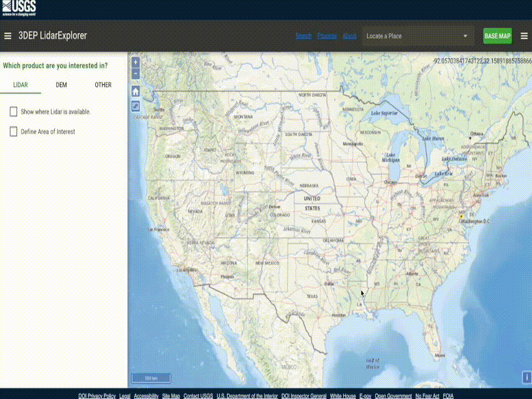
Task: Check Show where Lidar is available
Action: [x=13, y=111]
